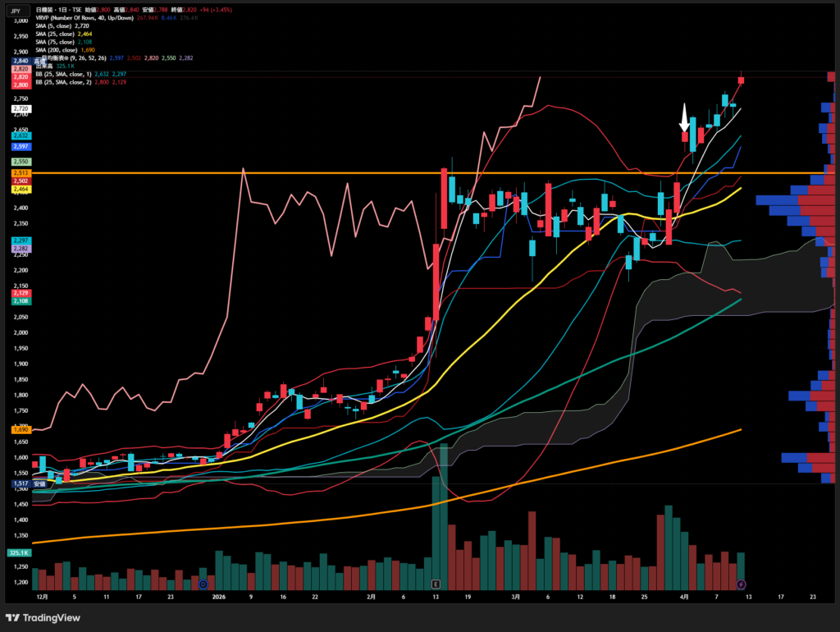Click the 2026 date label on time axis
Screen dimensions: 840x632
219,597
